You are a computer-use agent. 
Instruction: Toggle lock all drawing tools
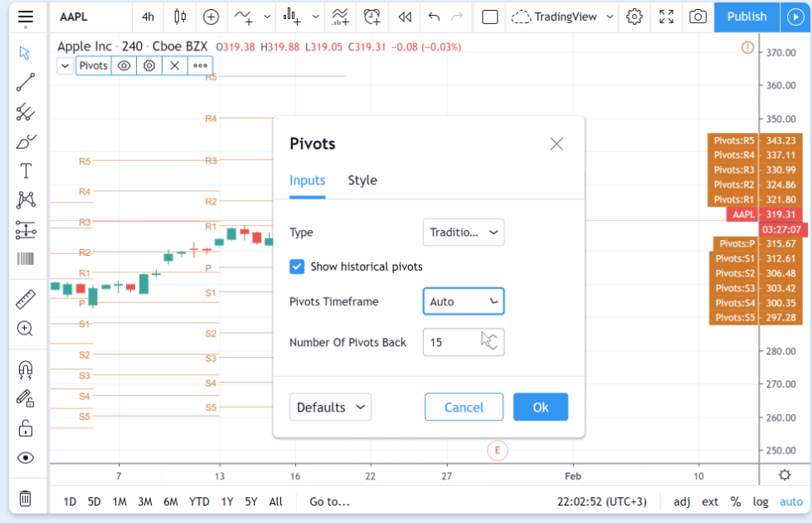(26, 428)
